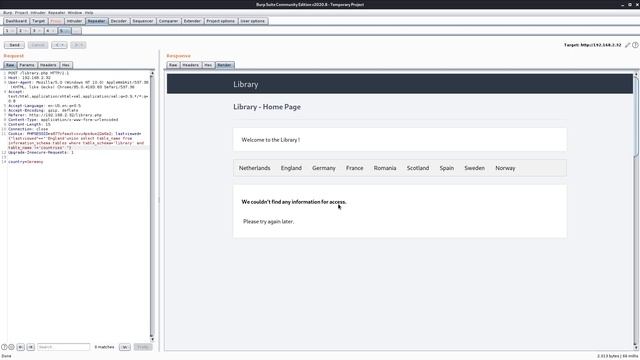The width and height of the screenshot is (640, 360).
Task: Open the Project options tab
Action: (x=220, y=21)
